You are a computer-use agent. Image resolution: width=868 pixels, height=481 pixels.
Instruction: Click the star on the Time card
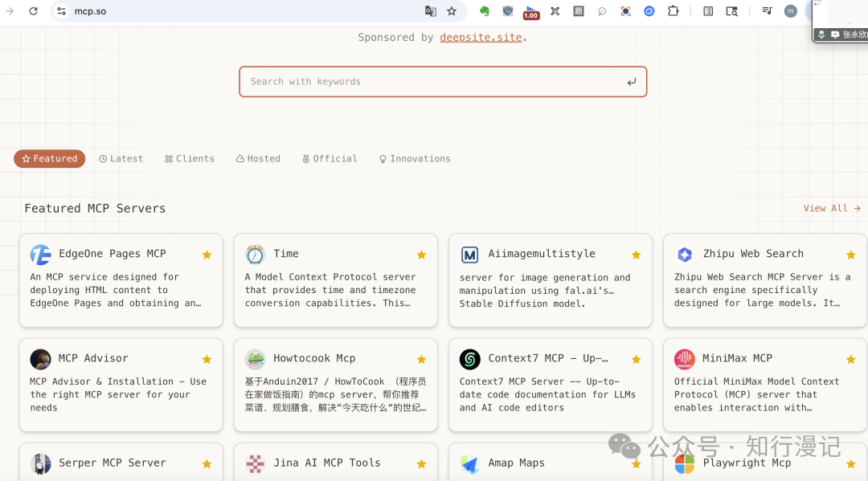tap(421, 255)
